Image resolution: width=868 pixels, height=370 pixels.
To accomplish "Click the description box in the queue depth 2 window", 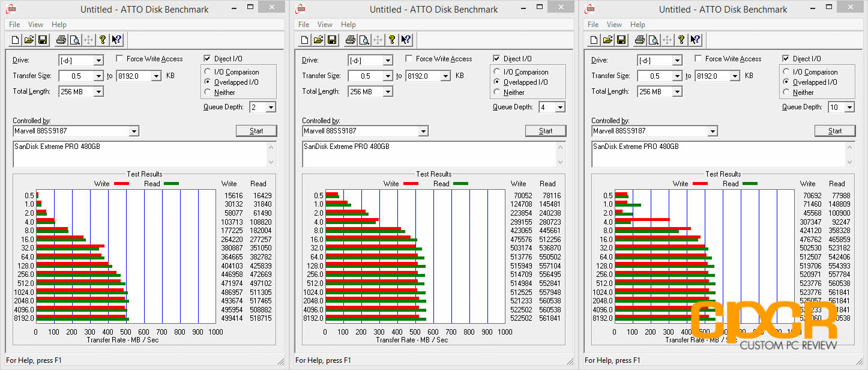I will pyautogui.click(x=144, y=154).
